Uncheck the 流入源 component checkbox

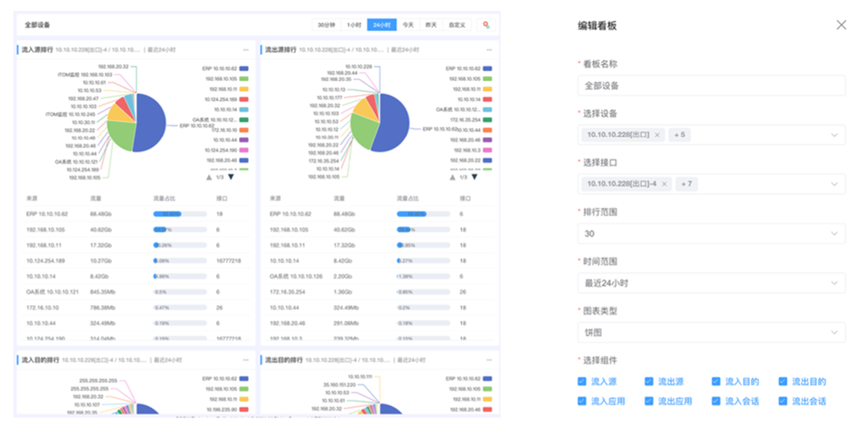pos(582,381)
